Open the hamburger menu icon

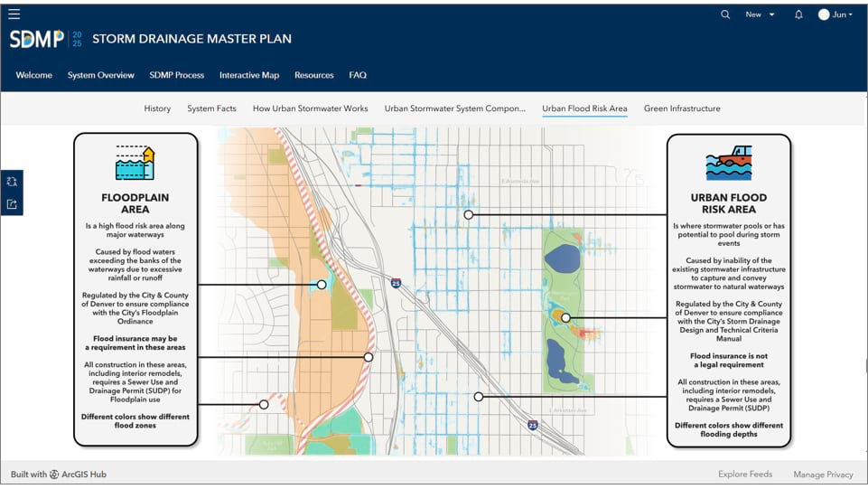[14, 14]
